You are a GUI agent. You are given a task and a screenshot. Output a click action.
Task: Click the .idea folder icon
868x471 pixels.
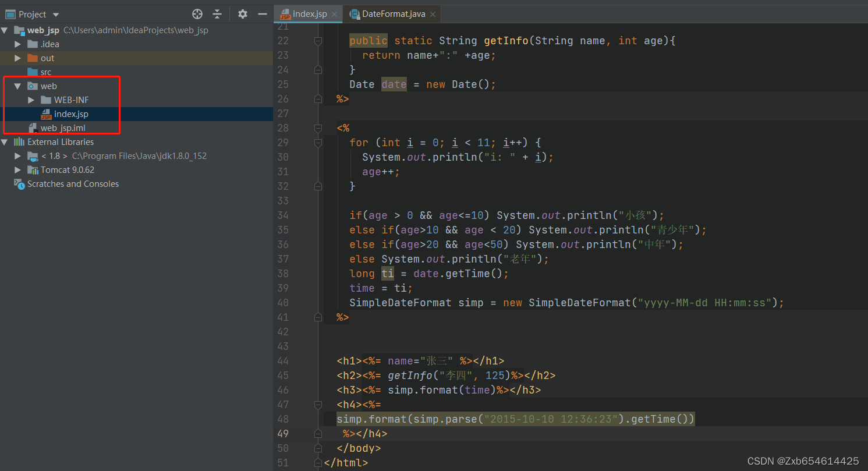[x=33, y=44]
